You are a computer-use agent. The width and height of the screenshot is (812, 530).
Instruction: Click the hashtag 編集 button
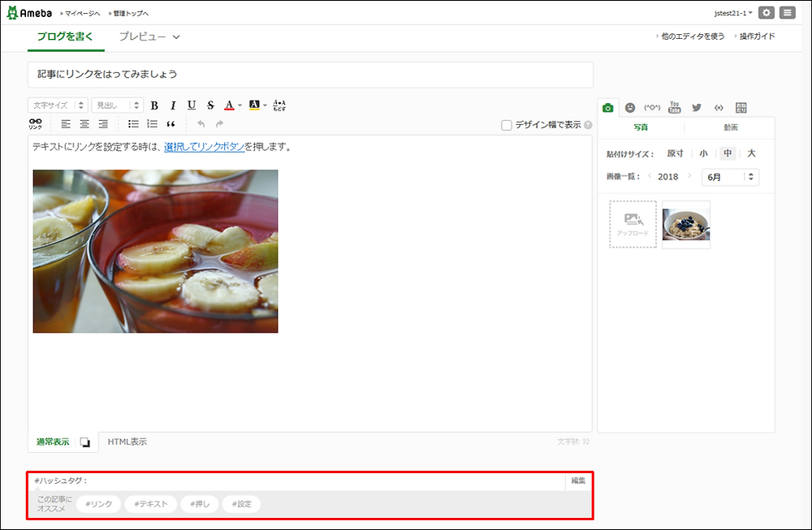point(578,480)
